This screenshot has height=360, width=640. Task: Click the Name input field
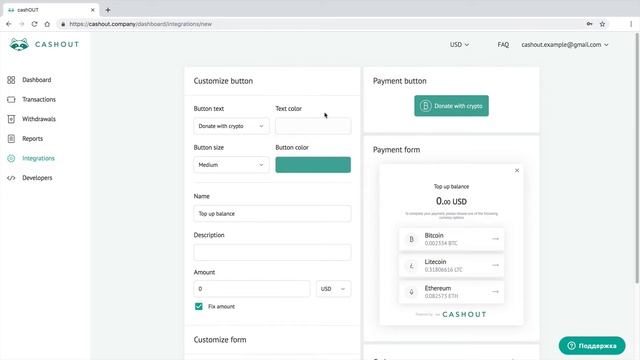(x=272, y=213)
